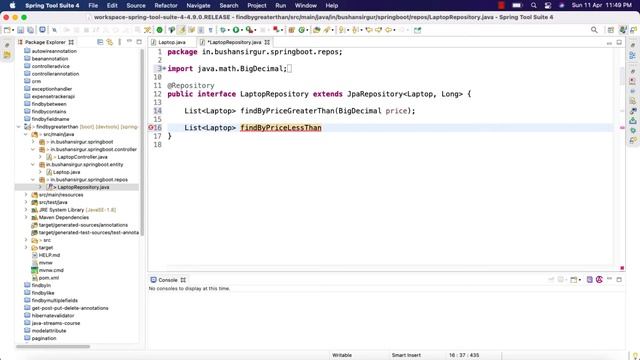Click the Open Perspective icon

(611, 30)
